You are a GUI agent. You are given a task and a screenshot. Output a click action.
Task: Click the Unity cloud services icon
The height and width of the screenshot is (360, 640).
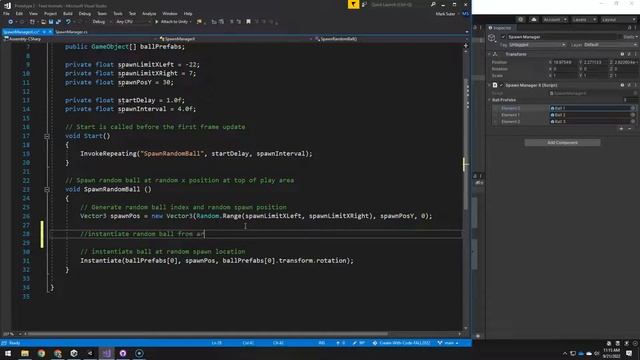pos(533,20)
